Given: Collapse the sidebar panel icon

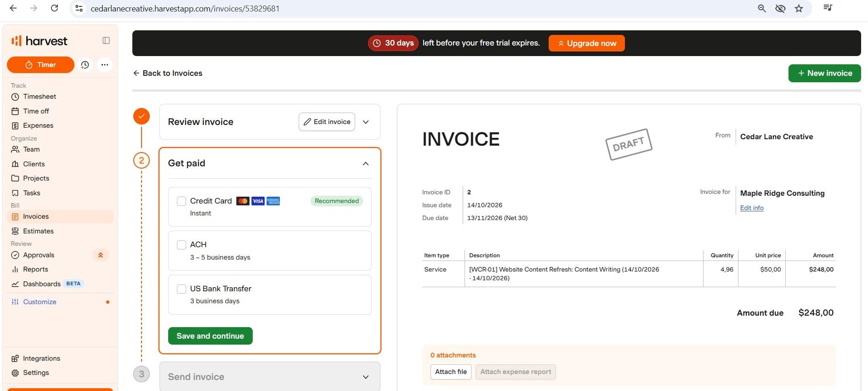Looking at the screenshot, I should (x=106, y=40).
